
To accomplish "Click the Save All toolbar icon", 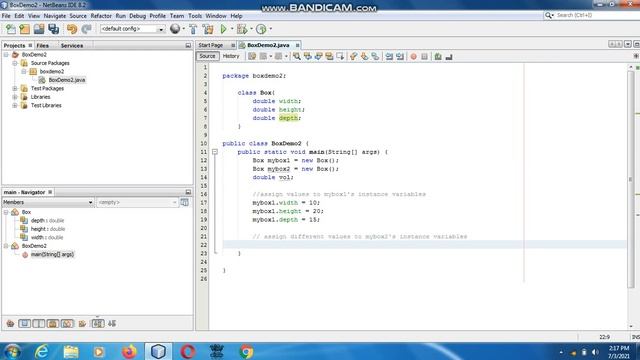I will click(53, 29).
